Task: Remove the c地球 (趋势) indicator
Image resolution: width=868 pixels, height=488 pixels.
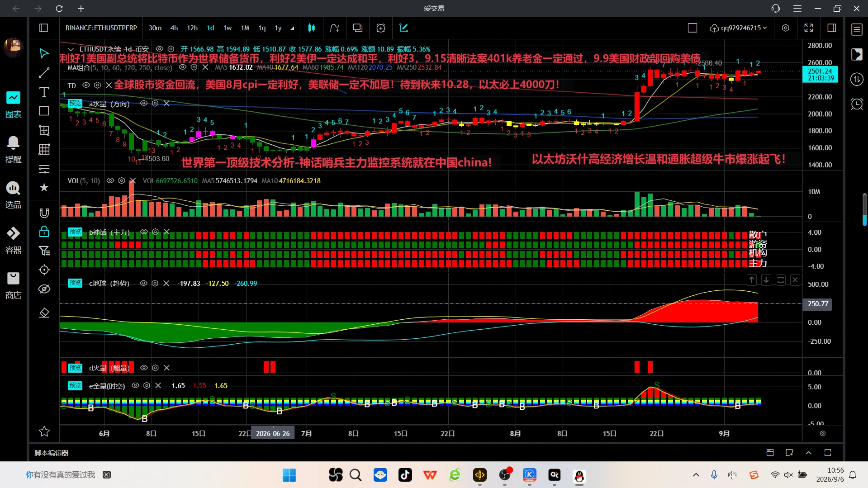Action: 166,283
